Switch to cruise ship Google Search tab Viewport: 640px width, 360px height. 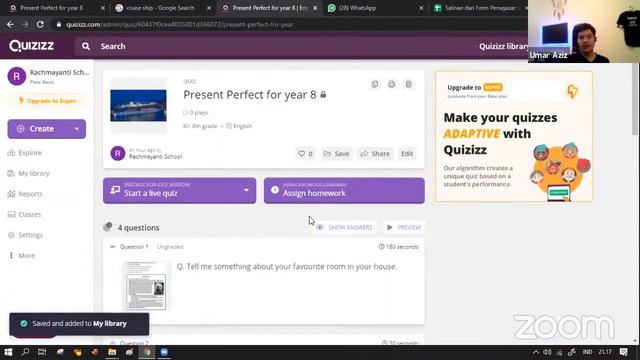[159, 8]
